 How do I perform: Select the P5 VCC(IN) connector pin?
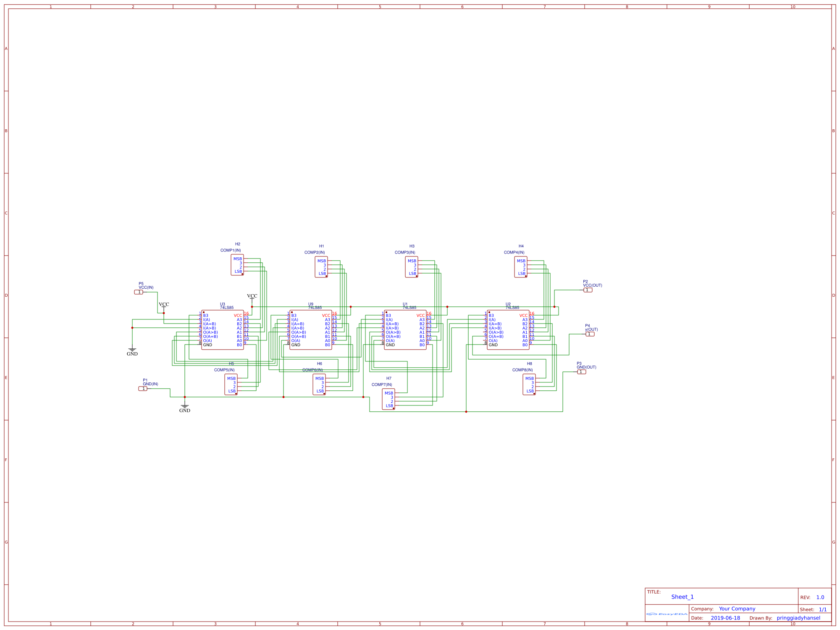tap(139, 292)
